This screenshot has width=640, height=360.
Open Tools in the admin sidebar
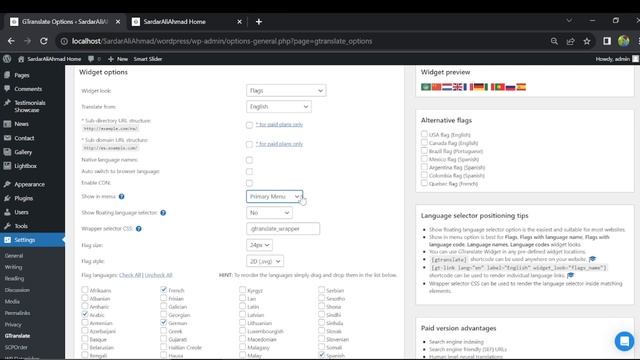point(21,226)
